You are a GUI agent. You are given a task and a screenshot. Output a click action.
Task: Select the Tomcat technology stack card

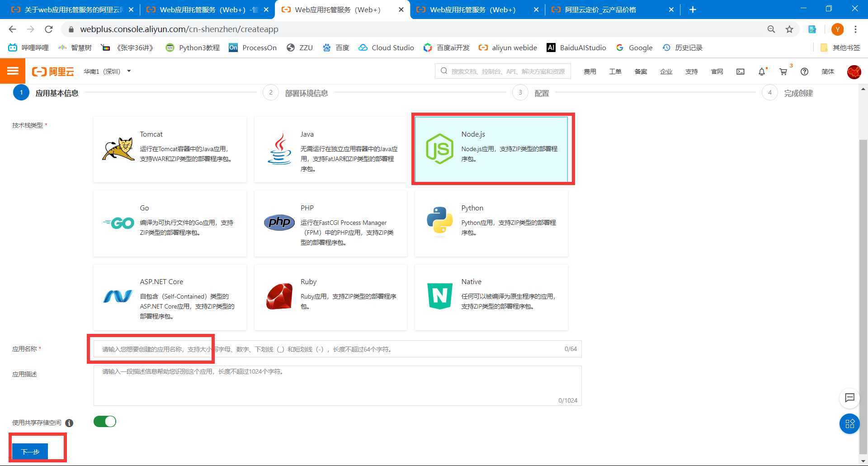[x=170, y=149]
